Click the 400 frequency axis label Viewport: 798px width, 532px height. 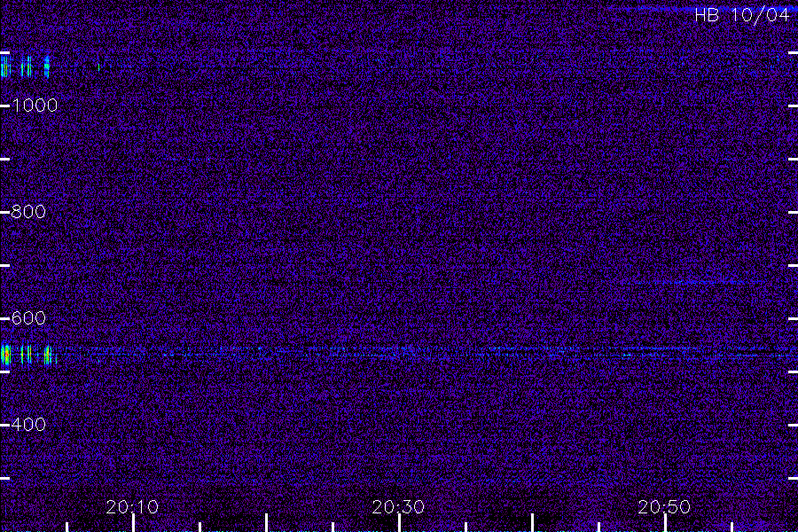pyautogui.click(x=28, y=425)
